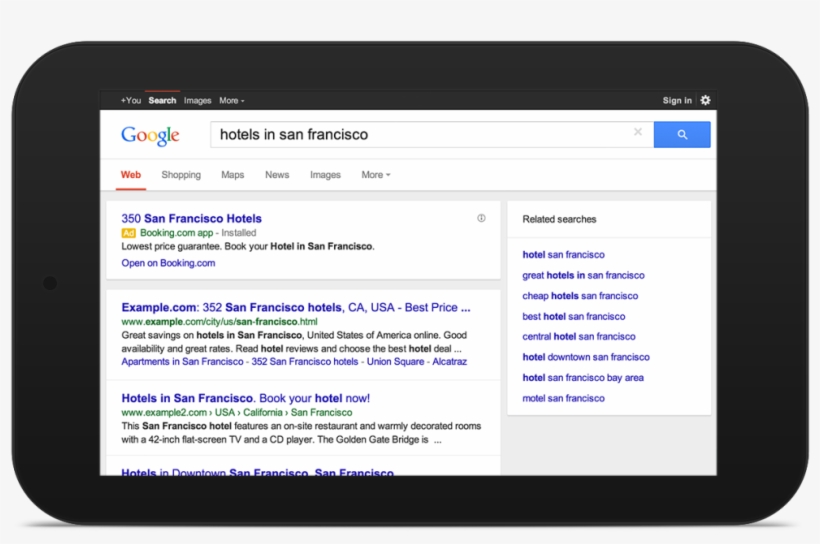
Task: Click the Google logo
Action: pyautogui.click(x=150, y=135)
